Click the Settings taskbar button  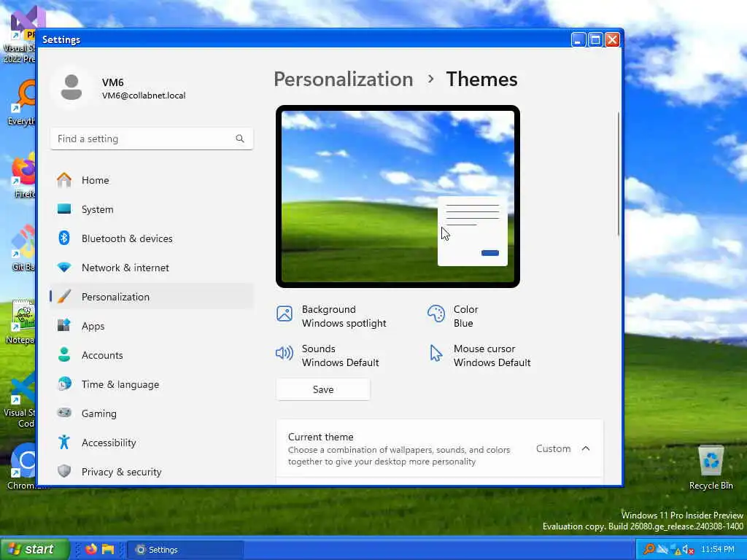tap(186, 550)
